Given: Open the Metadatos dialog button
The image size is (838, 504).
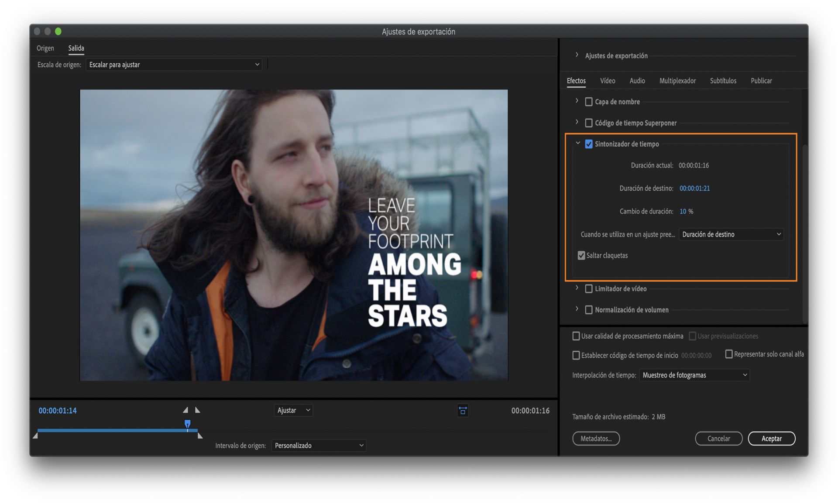Looking at the screenshot, I should 596,439.
